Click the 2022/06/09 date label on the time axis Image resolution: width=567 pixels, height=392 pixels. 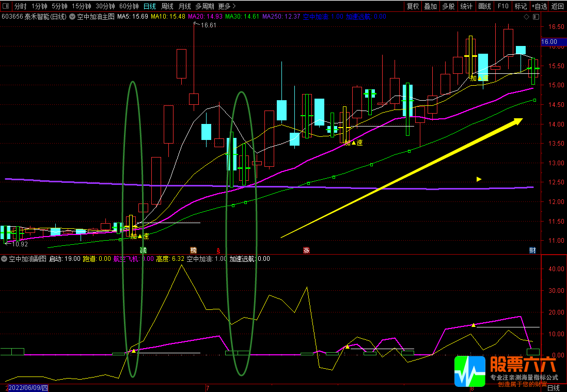27,388
